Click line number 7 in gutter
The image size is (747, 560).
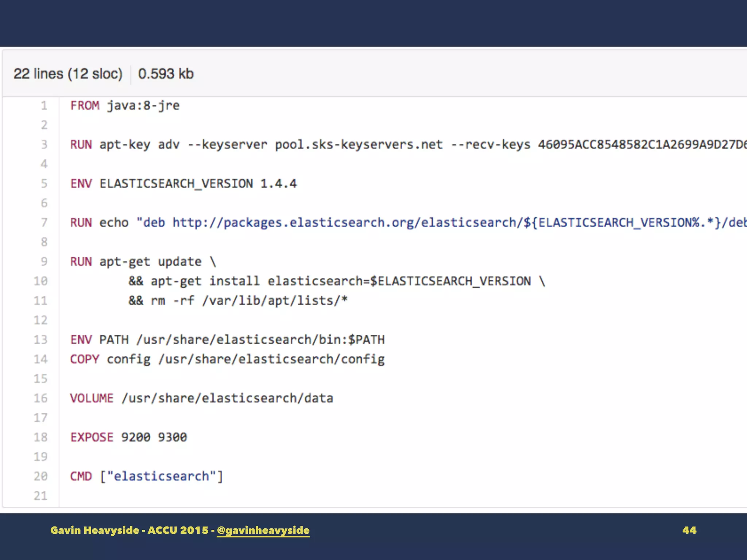(x=44, y=222)
